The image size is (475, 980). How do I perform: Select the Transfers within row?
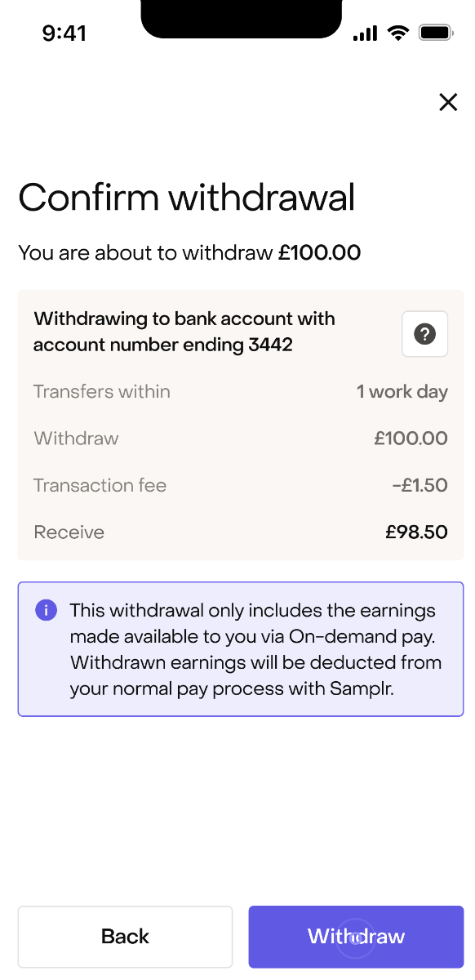point(237,391)
